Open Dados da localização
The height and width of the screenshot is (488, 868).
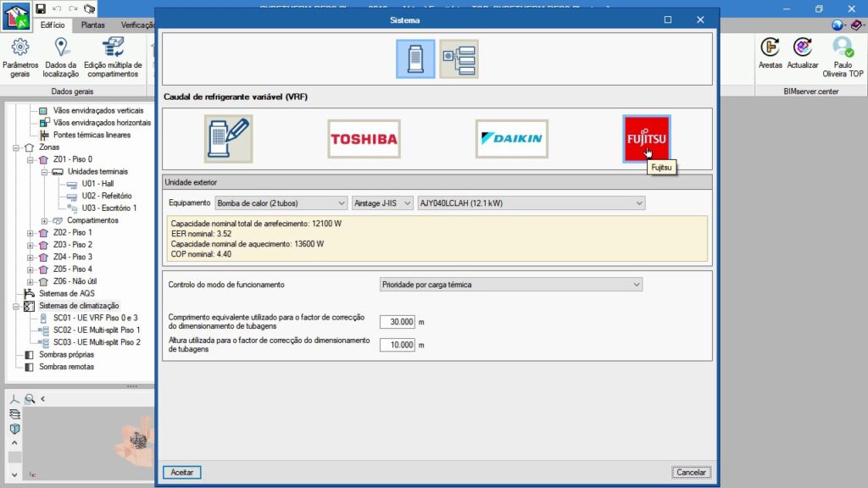point(60,58)
